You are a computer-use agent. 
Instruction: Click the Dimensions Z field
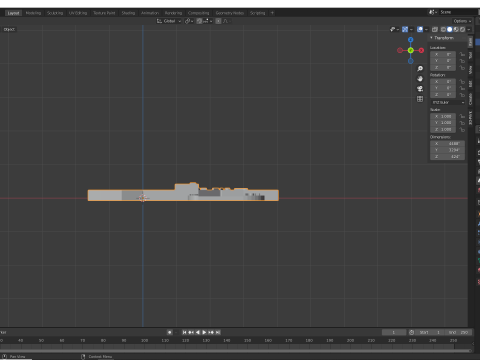click(448, 157)
